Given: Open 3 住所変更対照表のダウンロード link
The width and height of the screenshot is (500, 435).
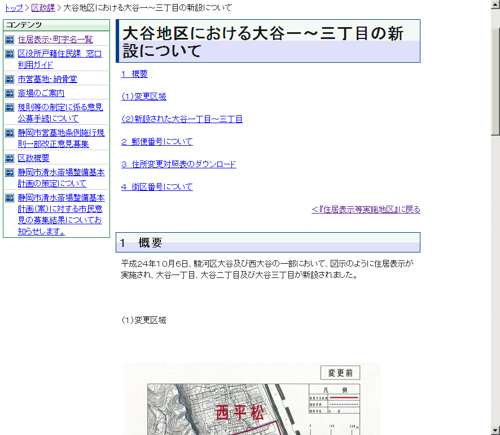Looking at the screenshot, I should (179, 164).
